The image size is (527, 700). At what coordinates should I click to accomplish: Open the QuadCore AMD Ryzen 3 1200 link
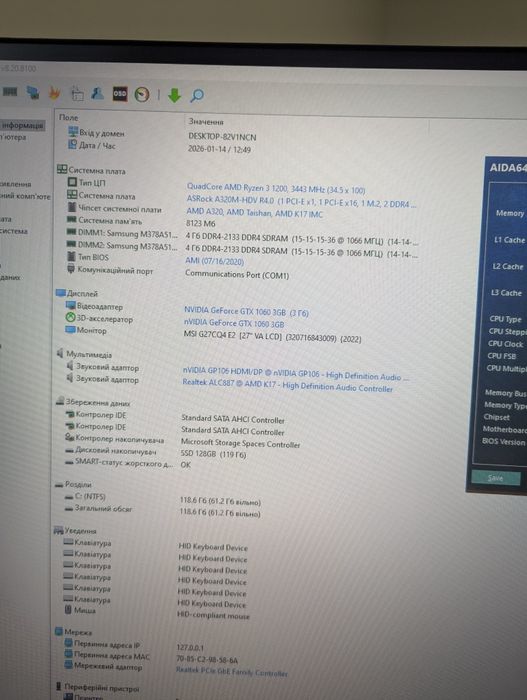point(276,188)
